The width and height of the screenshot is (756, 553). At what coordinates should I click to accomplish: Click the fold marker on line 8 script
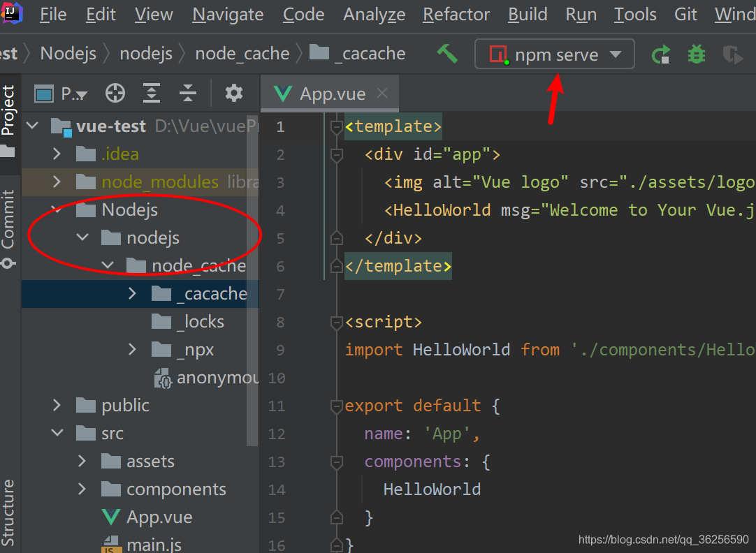point(337,323)
